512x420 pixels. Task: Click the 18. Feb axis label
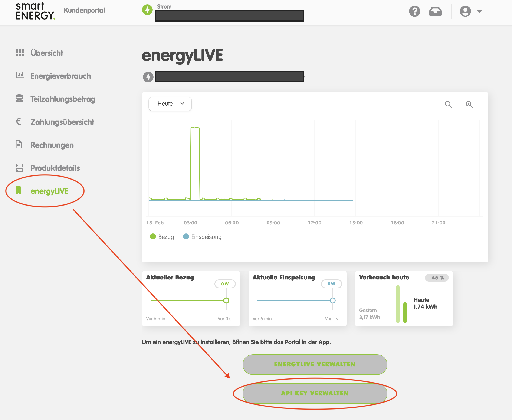click(x=155, y=223)
